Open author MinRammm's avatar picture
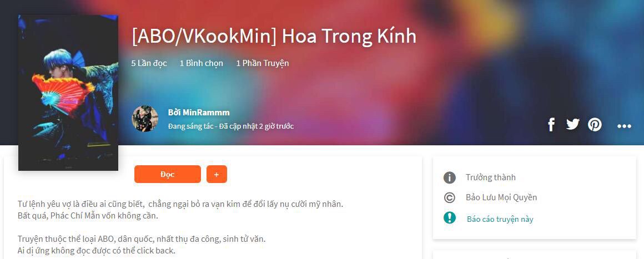The image size is (644, 259). coord(145,119)
